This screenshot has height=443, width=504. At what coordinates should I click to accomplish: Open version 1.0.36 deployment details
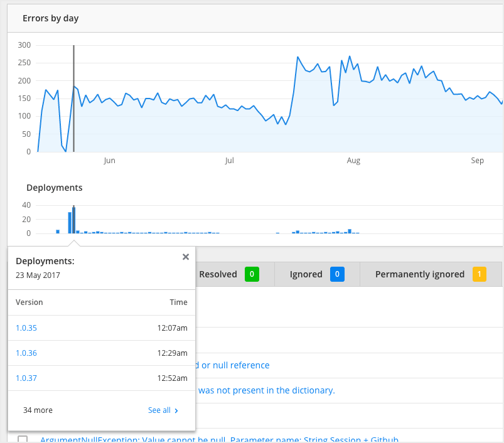point(26,353)
